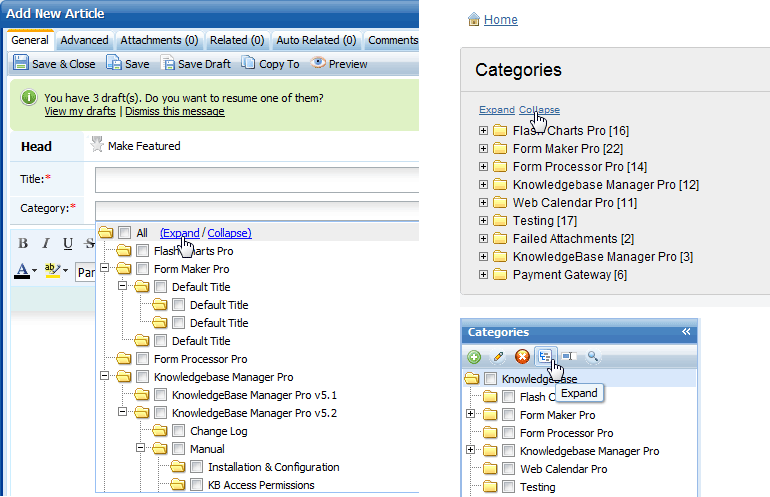Check the Form Maker Pro checkbox in category dropdown

point(142,269)
